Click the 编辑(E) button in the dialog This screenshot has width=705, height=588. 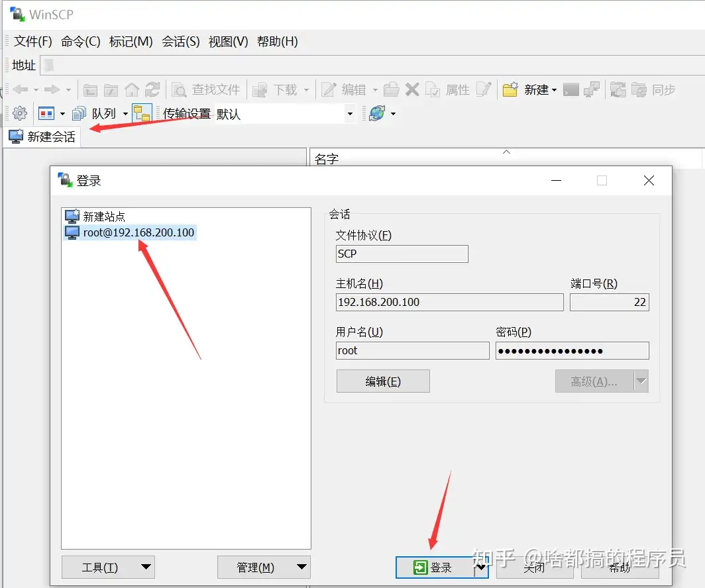pyautogui.click(x=383, y=381)
